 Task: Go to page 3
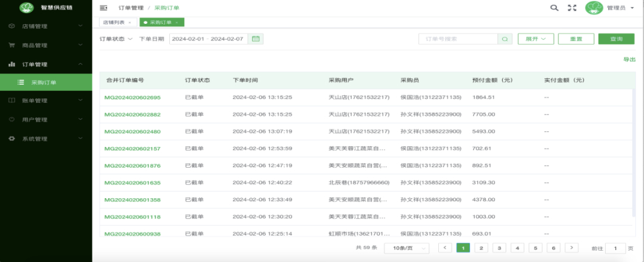(x=500, y=248)
